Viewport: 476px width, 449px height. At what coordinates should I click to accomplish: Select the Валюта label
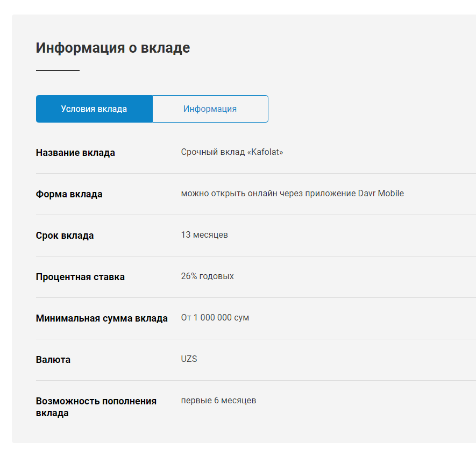(x=53, y=360)
